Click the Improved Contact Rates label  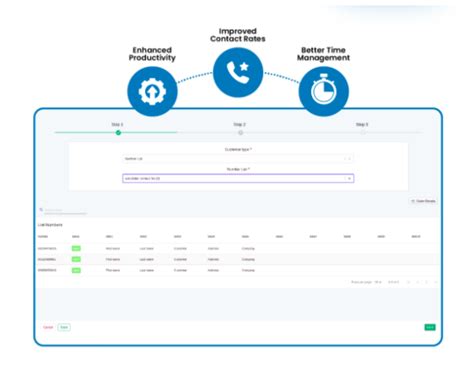[238, 35]
